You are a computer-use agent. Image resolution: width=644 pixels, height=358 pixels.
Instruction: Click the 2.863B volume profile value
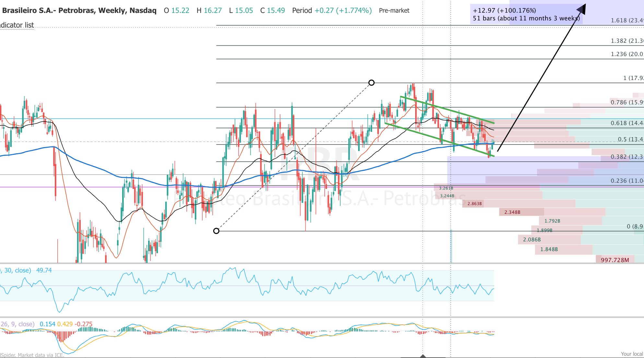474,203
